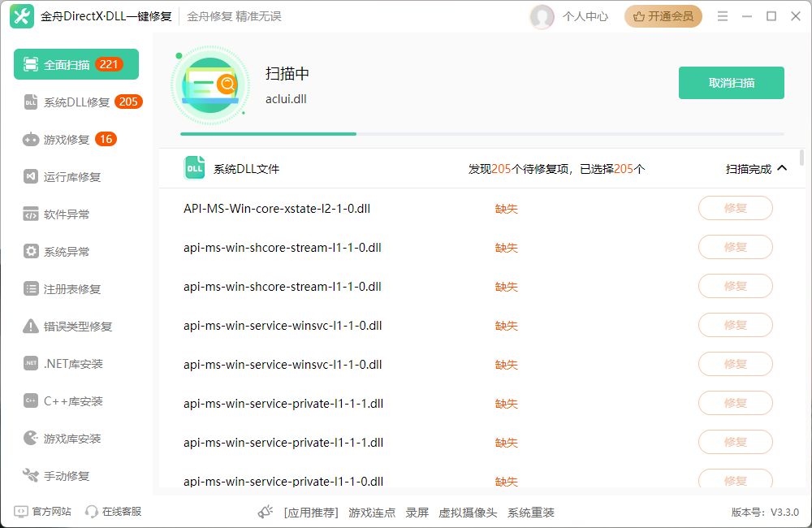Open 在线客服 link
The image size is (812, 528).
coord(114,512)
